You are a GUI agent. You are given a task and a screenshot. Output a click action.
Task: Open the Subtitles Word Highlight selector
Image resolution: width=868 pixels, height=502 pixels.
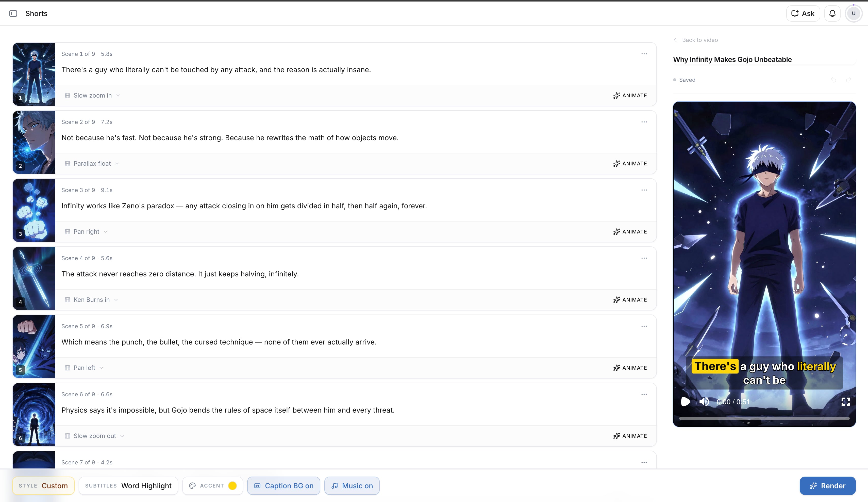click(128, 486)
